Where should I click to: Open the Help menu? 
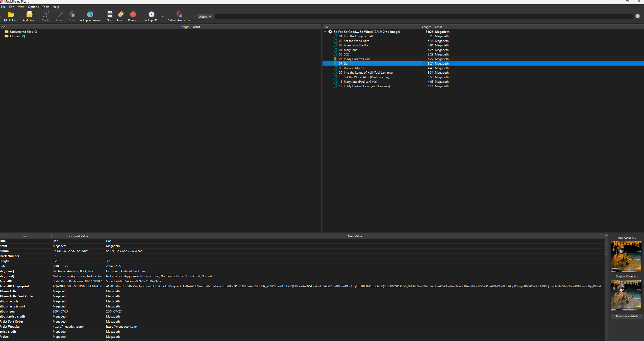(x=56, y=7)
